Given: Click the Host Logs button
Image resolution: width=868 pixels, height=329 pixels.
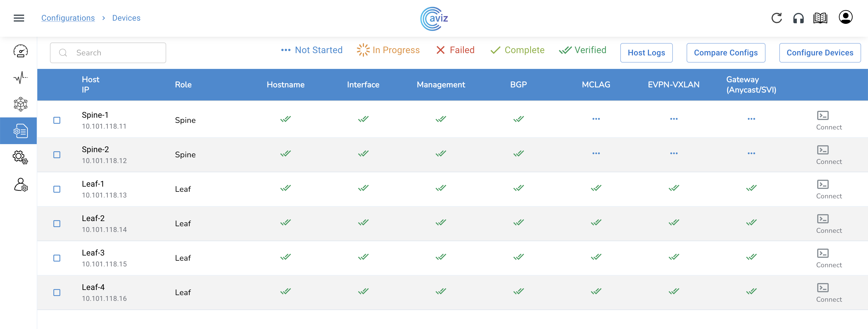Looking at the screenshot, I should point(646,53).
